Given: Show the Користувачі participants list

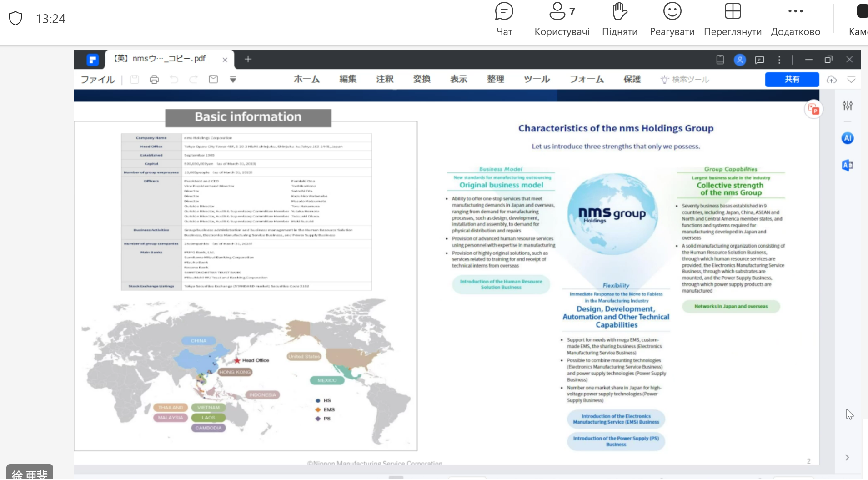Looking at the screenshot, I should [562, 20].
